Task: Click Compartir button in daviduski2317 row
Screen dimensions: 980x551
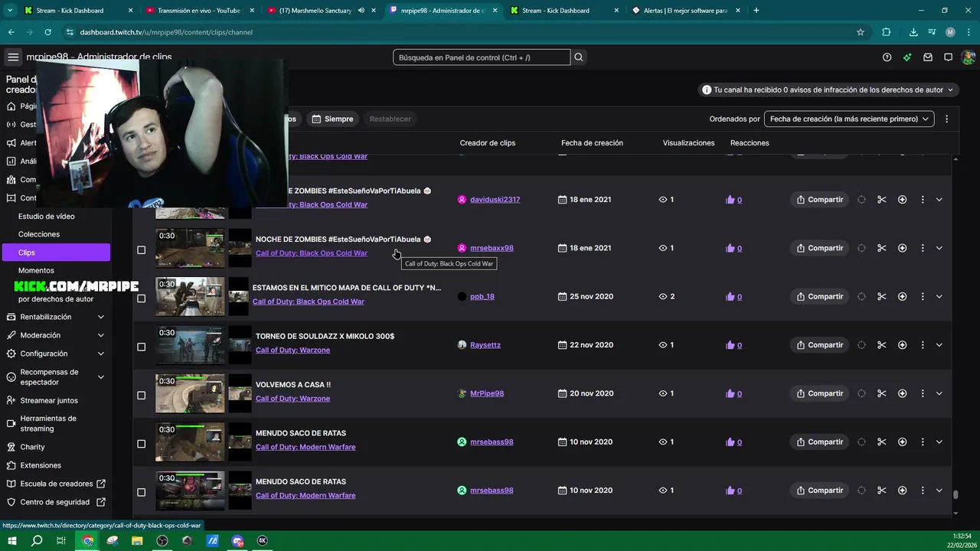Action: pos(819,200)
